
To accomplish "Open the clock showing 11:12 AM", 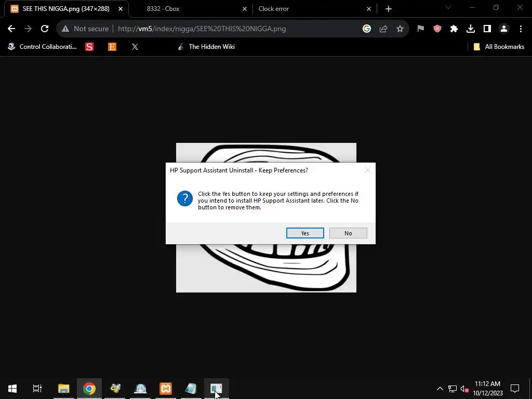I will (x=487, y=389).
